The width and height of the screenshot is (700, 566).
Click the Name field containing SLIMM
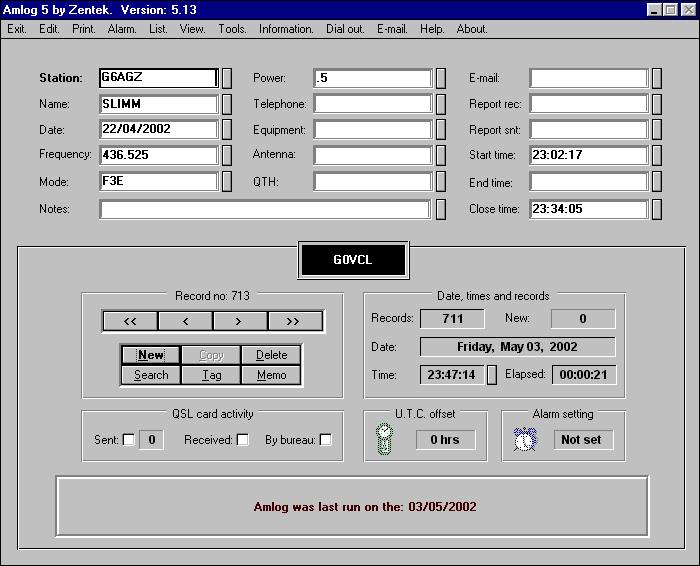(x=159, y=104)
